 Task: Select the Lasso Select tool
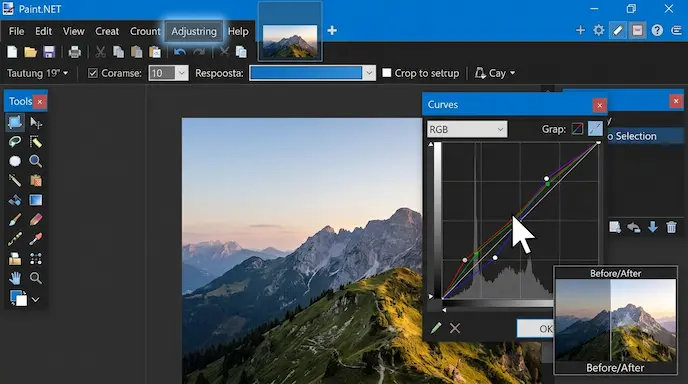coord(15,142)
